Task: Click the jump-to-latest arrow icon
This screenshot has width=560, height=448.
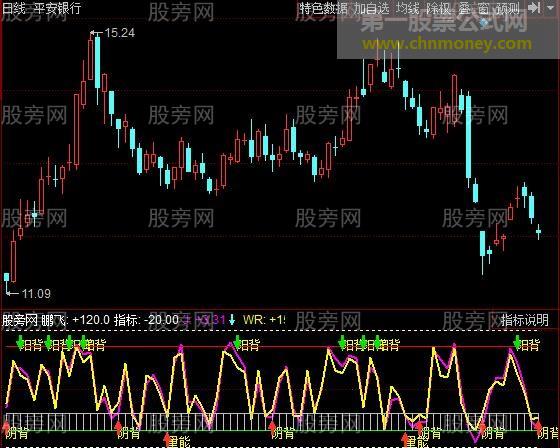Action: (x=534, y=7)
